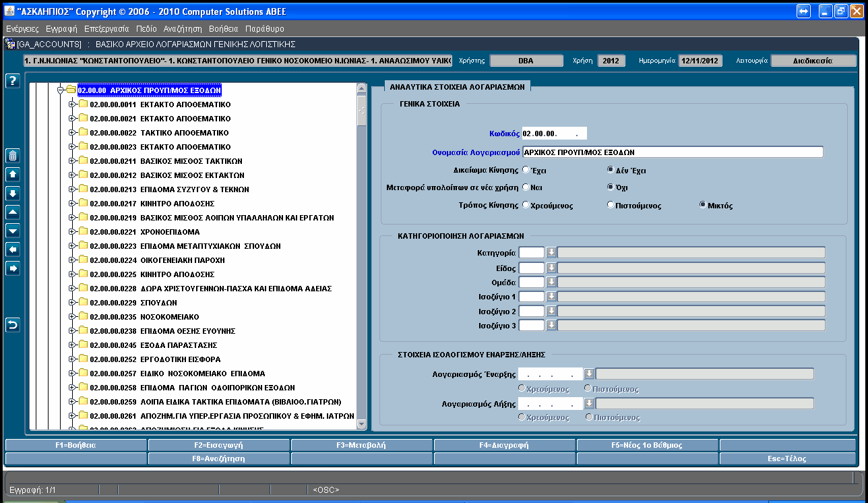Click the trash can delete icon
Viewport: 868px width, 503px height.
point(12,156)
